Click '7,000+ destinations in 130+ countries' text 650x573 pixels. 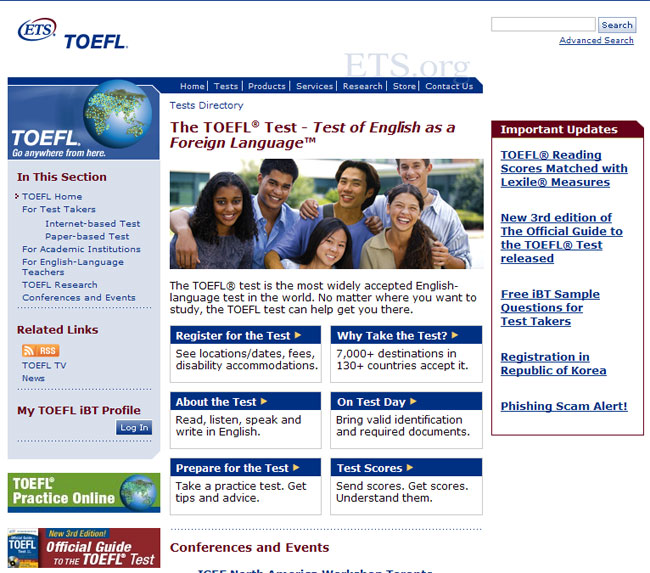coord(402,359)
